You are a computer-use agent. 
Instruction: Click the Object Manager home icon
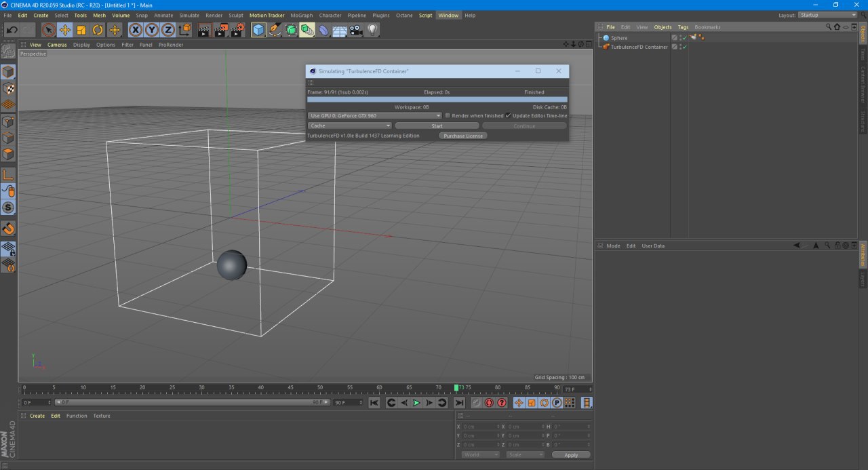[x=837, y=27]
